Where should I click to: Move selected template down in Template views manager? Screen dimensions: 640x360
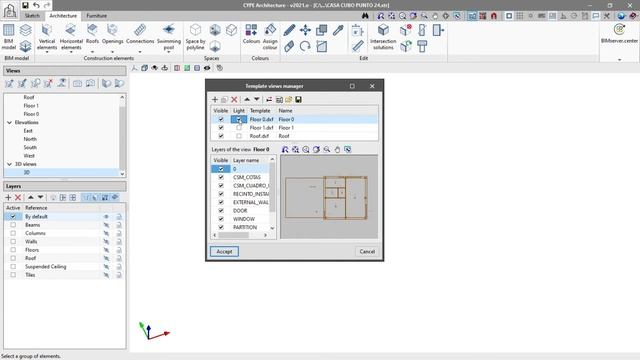pyautogui.click(x=257, y=99)
